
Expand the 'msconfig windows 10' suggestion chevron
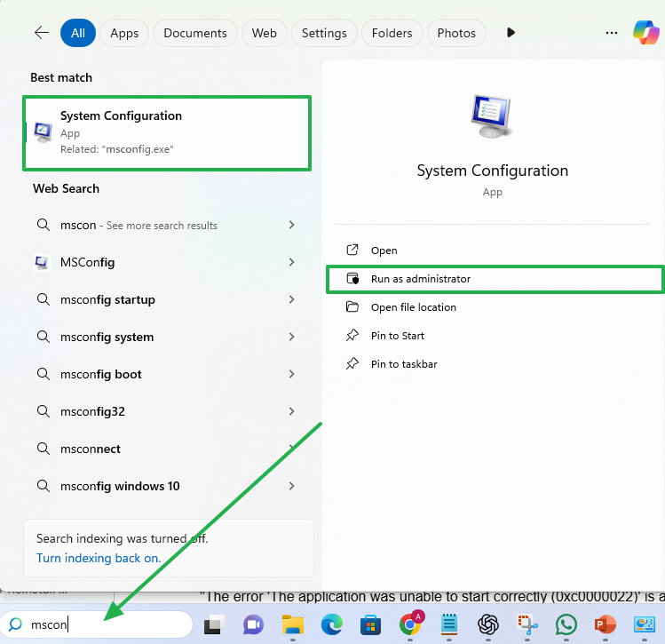pyautogui.click(x=291, y=486)
